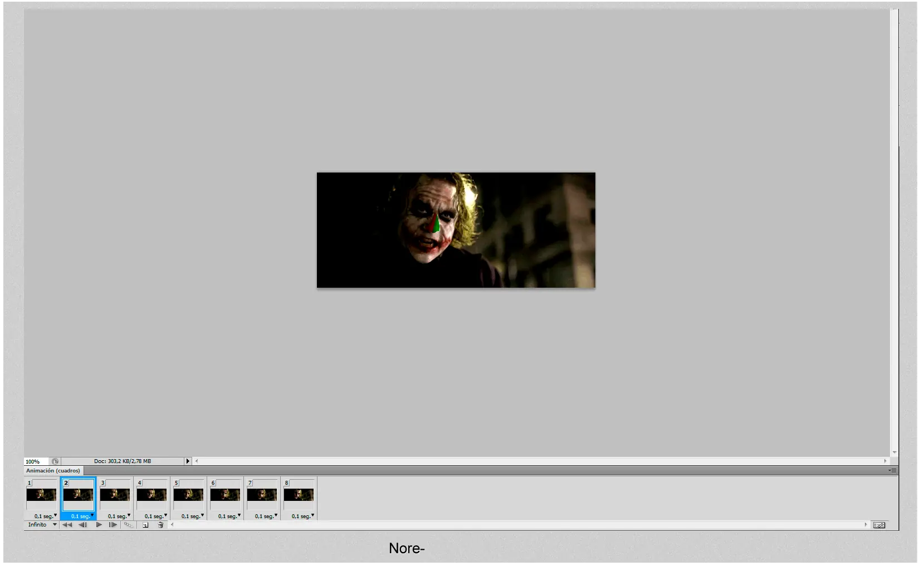Image resolution: width=924 pixels, height=566 pixels.
Task: Go to the previous animation frame
Action: 82,525
